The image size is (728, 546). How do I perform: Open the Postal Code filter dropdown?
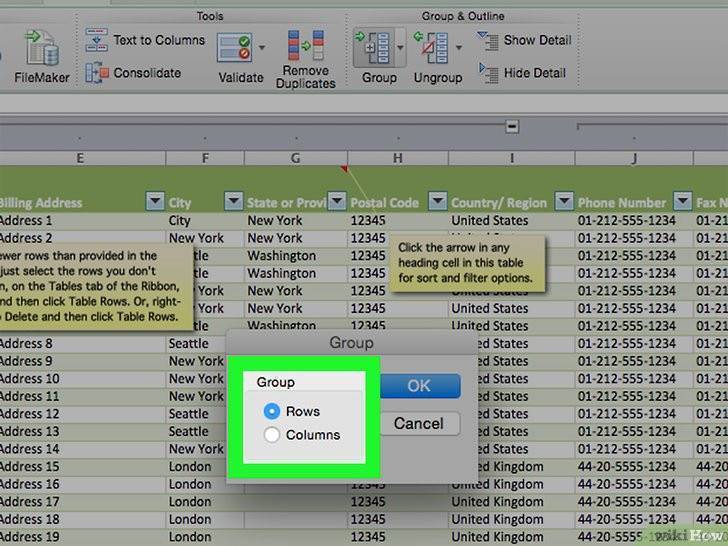pos(437,202)
